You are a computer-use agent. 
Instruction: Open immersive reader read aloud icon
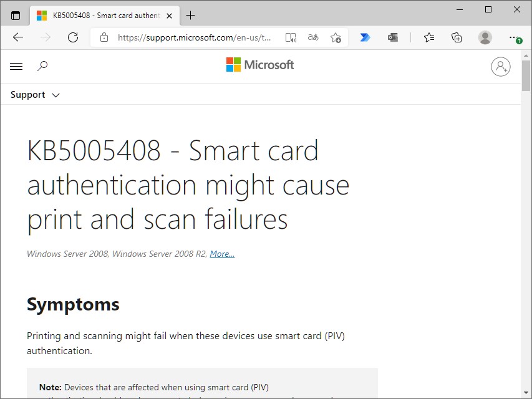pos(291,37)
